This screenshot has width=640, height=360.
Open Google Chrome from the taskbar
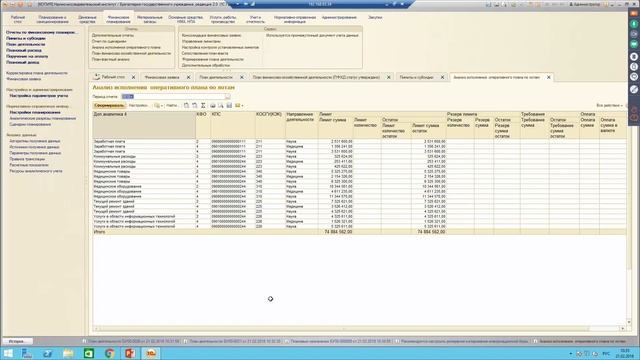[x=109, y=353]
